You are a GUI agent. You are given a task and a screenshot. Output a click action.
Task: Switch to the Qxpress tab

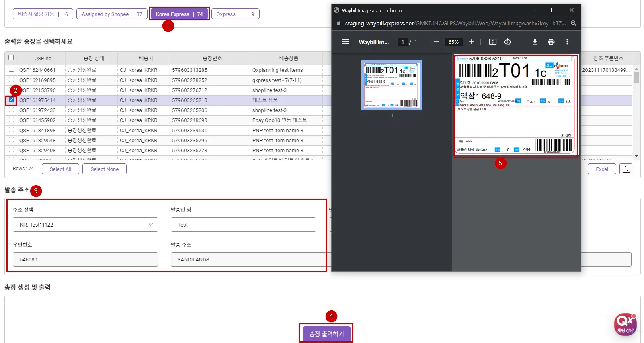point(235,14)
